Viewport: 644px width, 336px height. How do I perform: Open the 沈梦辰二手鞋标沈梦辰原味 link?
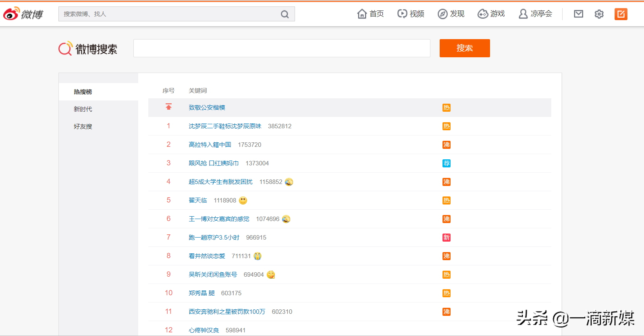pyautogui.click(x=225, y=126)
